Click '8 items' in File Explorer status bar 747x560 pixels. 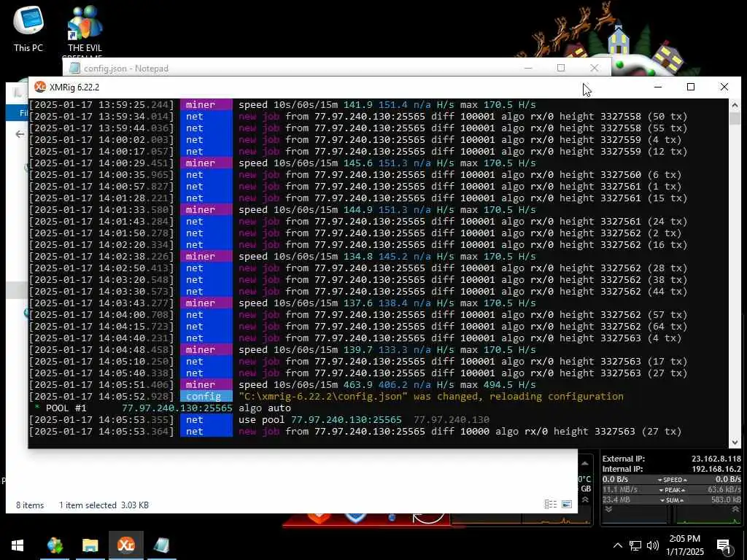[x=30, y=505]
